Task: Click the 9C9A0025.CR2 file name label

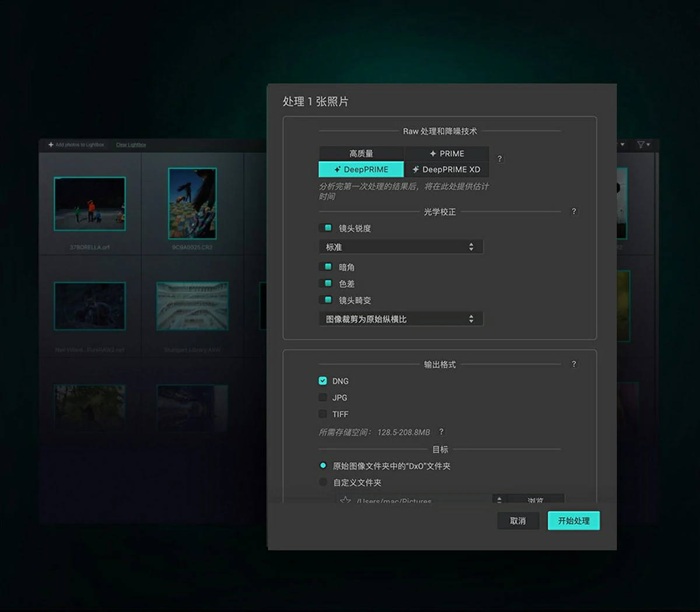Action: tap(192, 247)
